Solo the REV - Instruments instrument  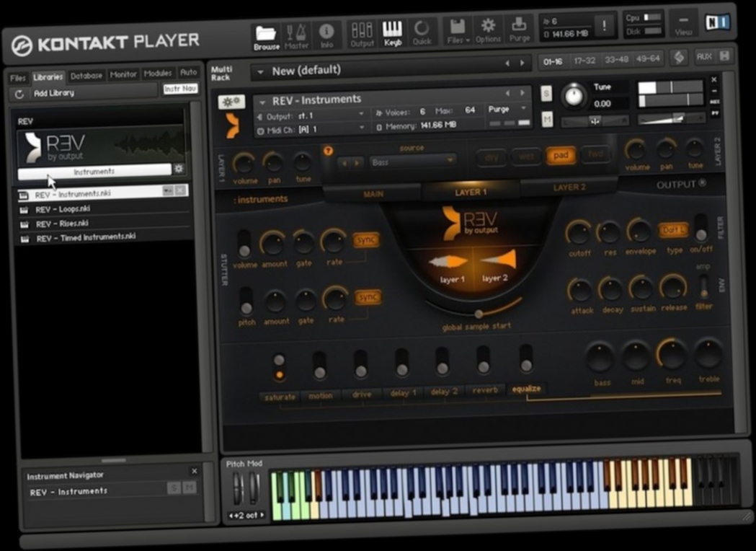click(x=546, y=94)
